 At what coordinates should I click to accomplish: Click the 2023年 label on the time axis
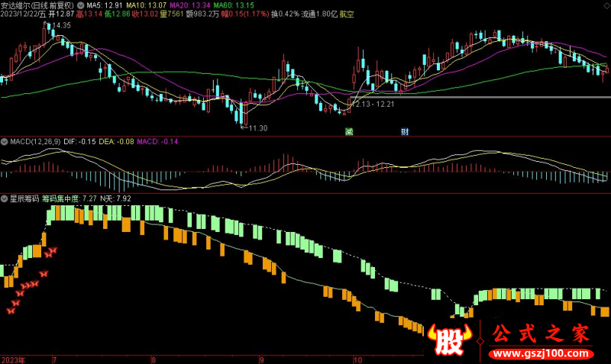(x=13, y=359)
